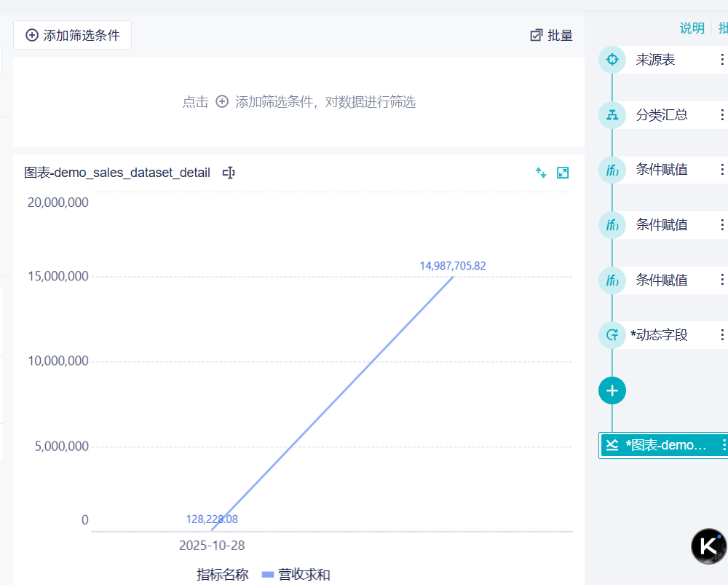Select the second 条件赋值 step
Viewport: 728px width, 585px height.
tap(664, 225)
